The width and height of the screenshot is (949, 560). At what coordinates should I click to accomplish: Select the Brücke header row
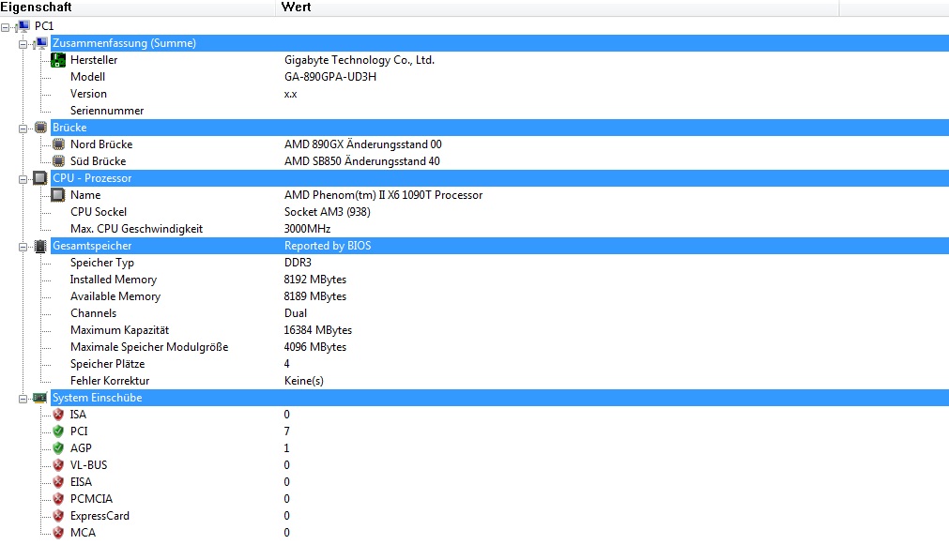499,128
